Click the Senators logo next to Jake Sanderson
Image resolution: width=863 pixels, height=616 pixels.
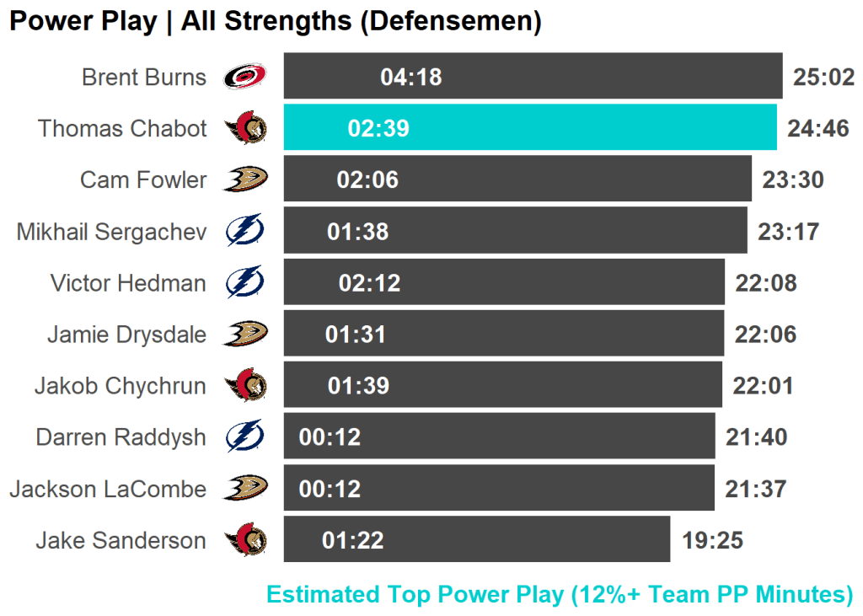point(245,539)
